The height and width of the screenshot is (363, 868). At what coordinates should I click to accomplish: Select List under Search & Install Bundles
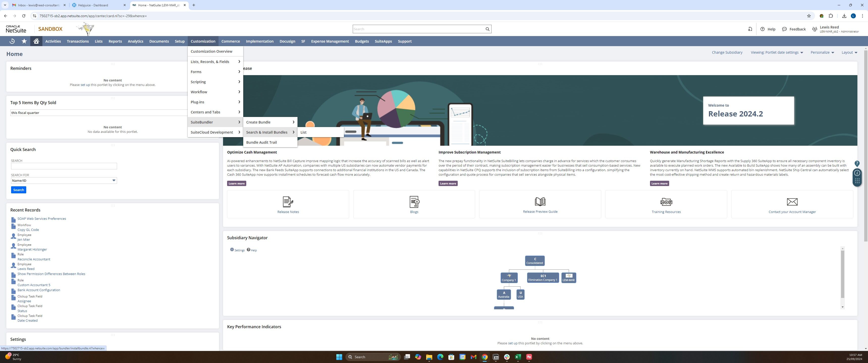click(303, 132)
